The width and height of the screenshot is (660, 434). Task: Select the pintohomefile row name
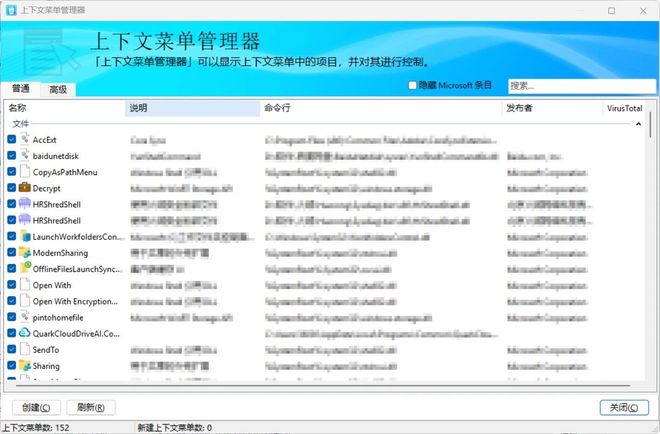point(58,317)
